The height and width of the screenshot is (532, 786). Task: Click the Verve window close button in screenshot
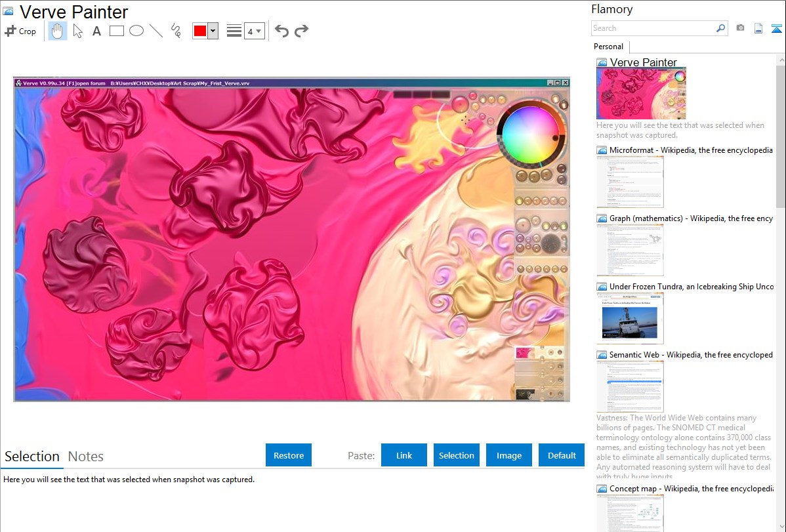pos(566,83)
